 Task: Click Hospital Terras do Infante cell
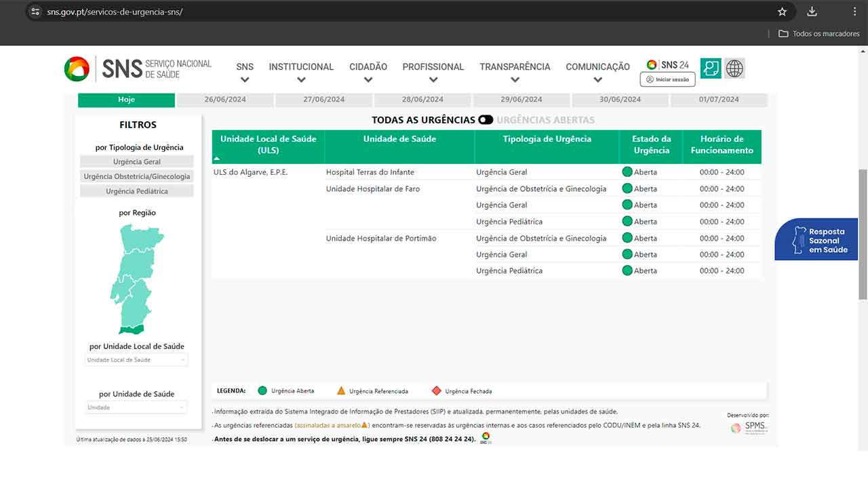pyautogui.click(x=370, y=172)
